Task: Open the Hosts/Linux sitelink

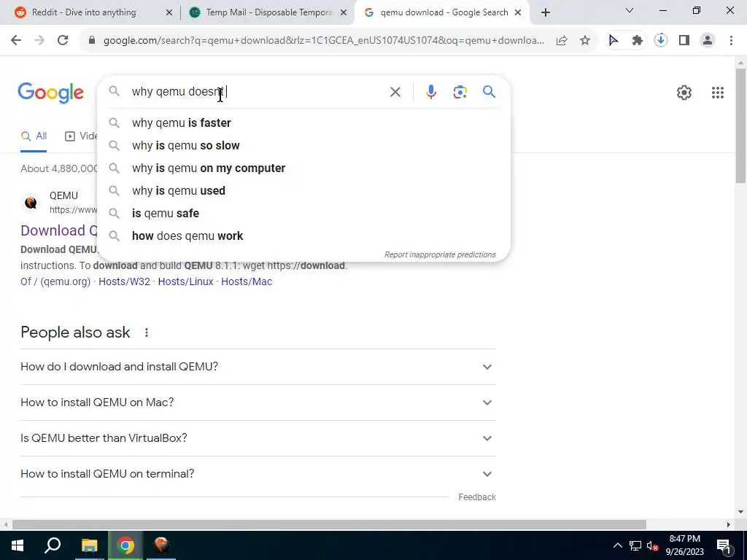Action: pos(185,281)
